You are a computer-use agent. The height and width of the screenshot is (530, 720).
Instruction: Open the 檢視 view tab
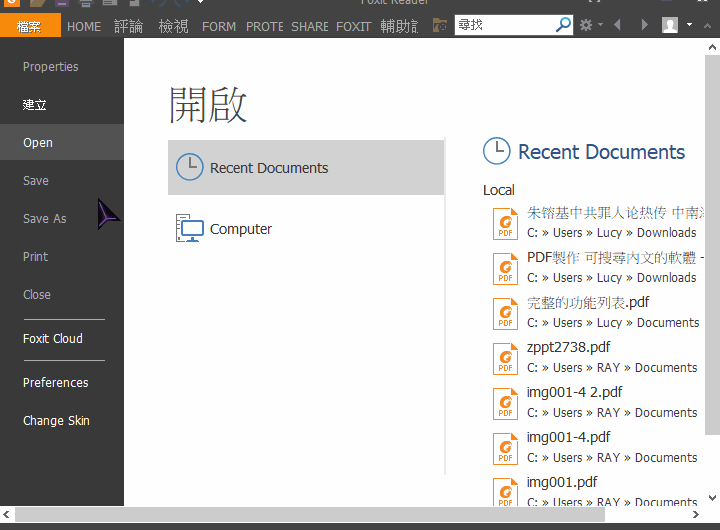(173, 26)
